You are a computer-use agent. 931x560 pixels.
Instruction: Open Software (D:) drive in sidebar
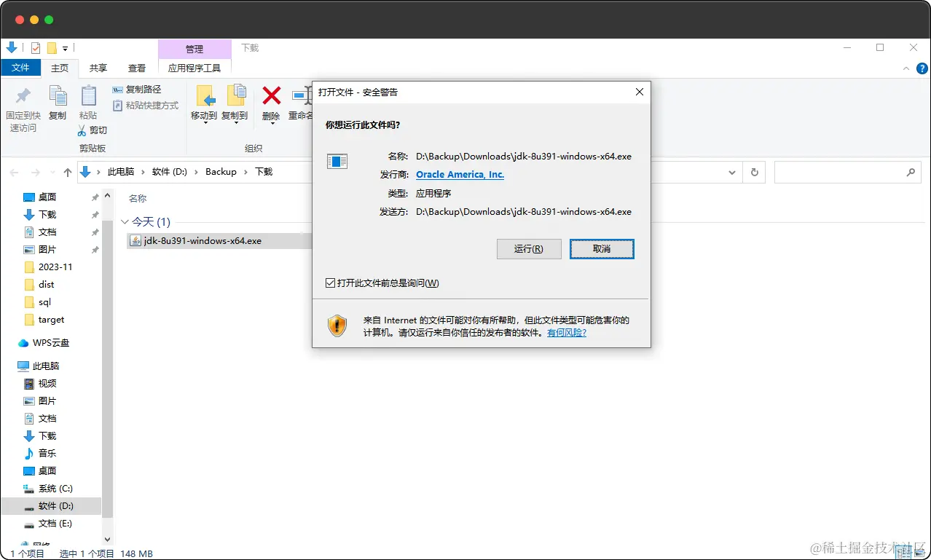[55, 506]
